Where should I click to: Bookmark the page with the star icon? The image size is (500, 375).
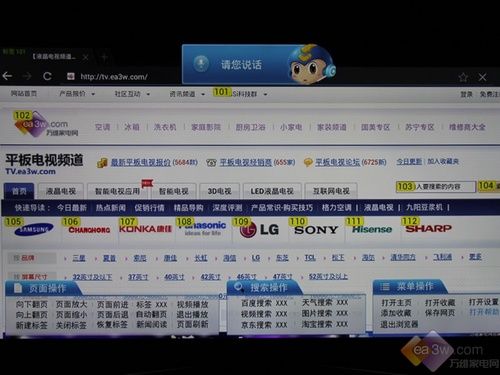coord(463,77)
